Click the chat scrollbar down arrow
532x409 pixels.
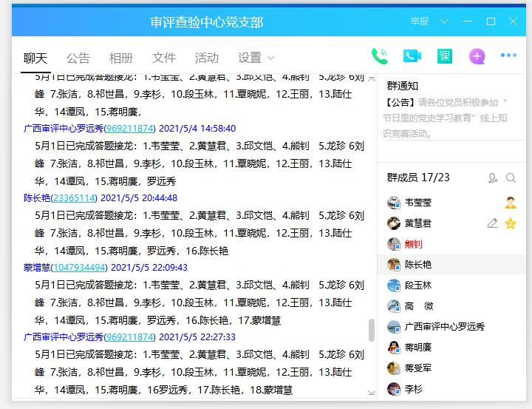click(x=372, y=393)
